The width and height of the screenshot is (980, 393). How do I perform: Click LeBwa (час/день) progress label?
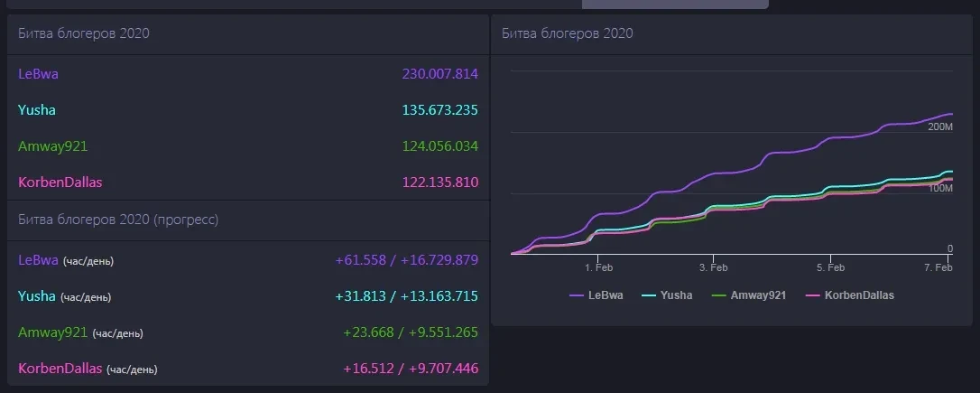tap(66, 260)
